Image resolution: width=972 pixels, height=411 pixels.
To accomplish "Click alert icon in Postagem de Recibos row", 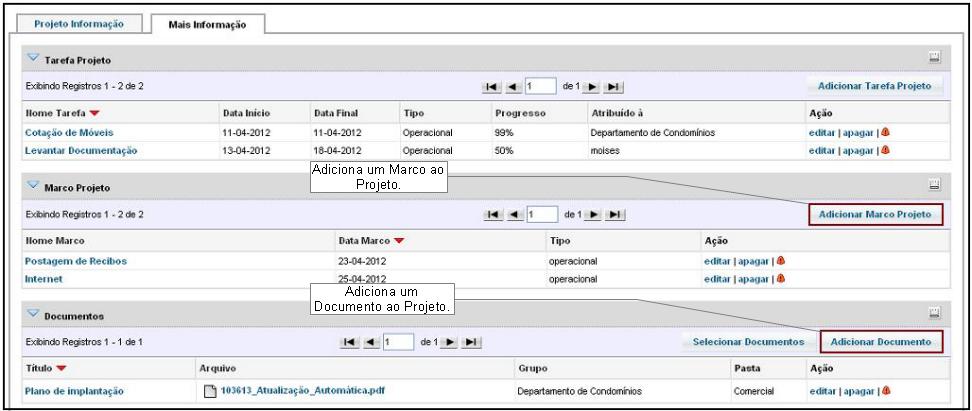I will 781,261.
